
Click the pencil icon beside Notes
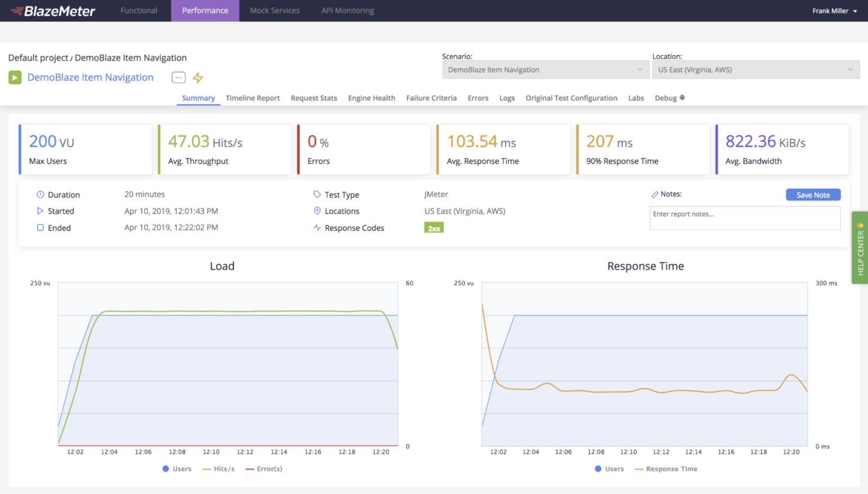655,193
